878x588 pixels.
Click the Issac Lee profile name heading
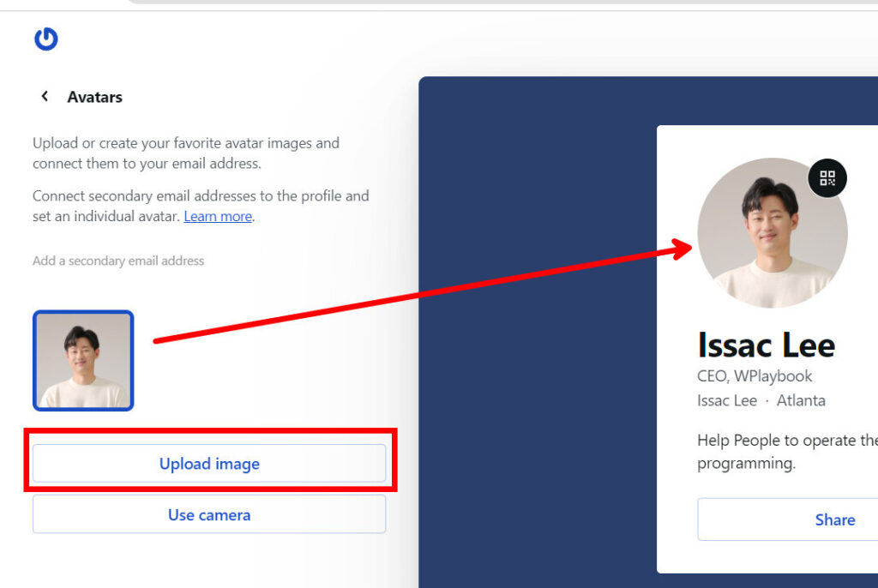click(x=766, y=345)
